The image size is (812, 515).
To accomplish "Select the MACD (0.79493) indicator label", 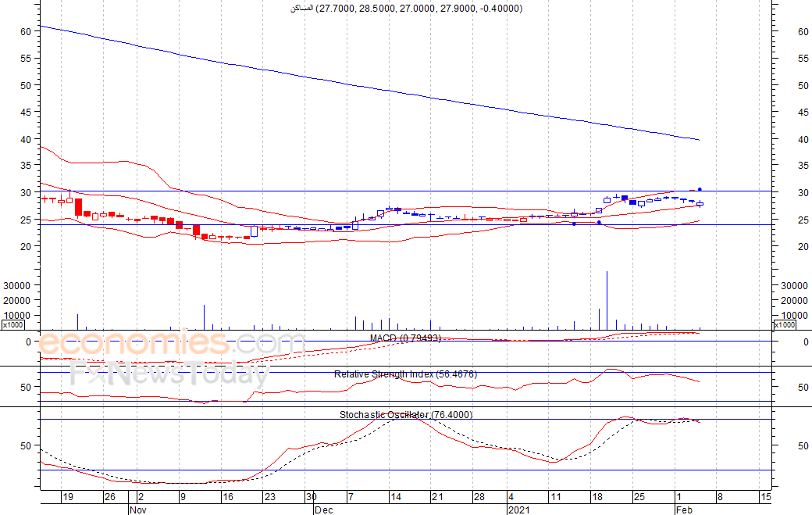I will tap(405, 338).
